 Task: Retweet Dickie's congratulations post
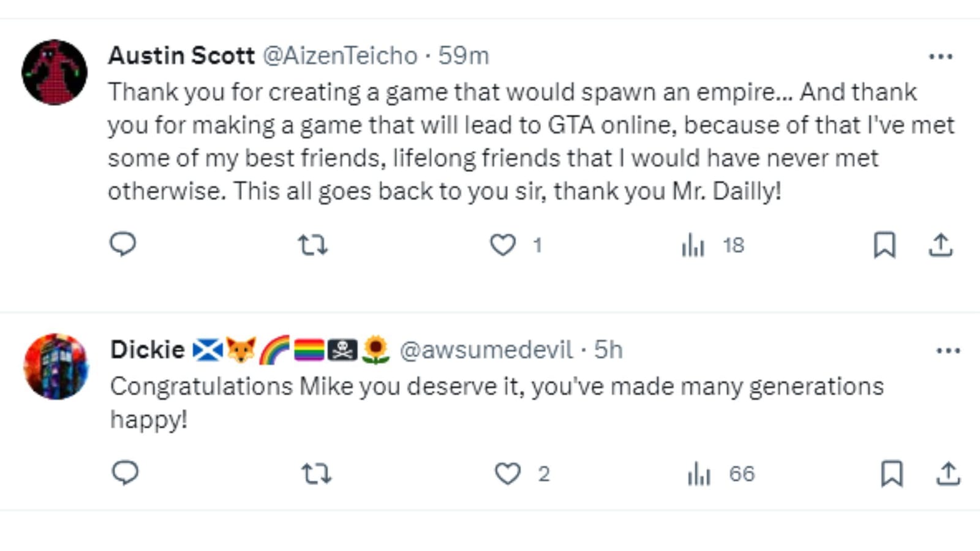click(317, 474)
